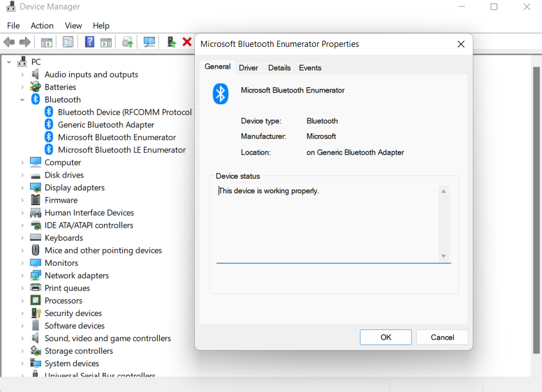Click the red X Uninstall device icon
The height and width of the screenshot is (392, 542).
(187, 42)
